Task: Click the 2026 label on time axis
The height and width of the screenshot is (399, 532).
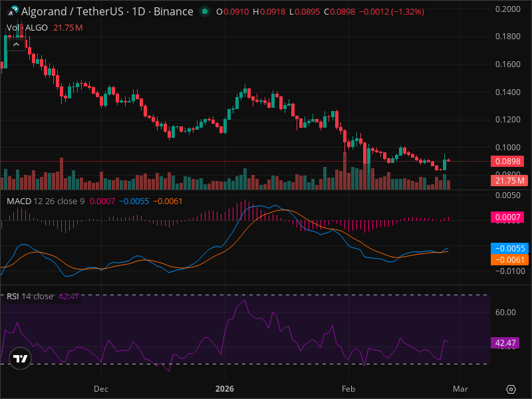Action: 225,389
